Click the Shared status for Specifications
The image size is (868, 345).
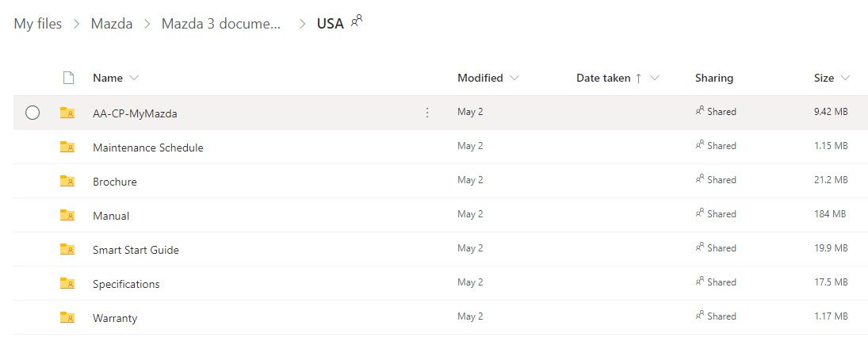(716, 282)
